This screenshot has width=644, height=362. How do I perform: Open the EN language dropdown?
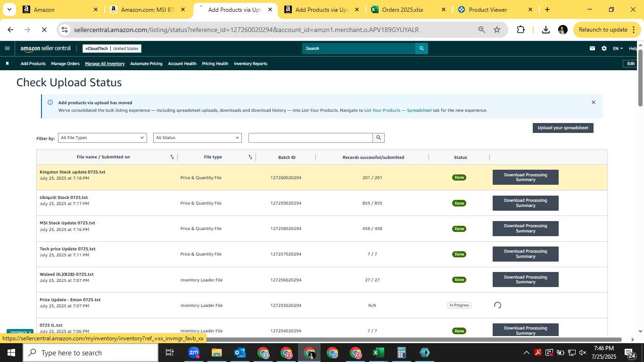click(618, 49)
